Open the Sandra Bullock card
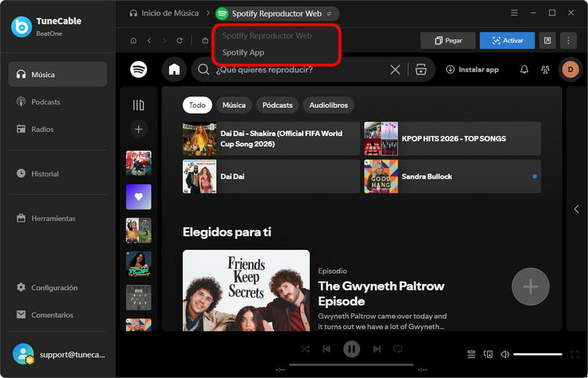Screen dimensions: 588x378 [453, 176]
